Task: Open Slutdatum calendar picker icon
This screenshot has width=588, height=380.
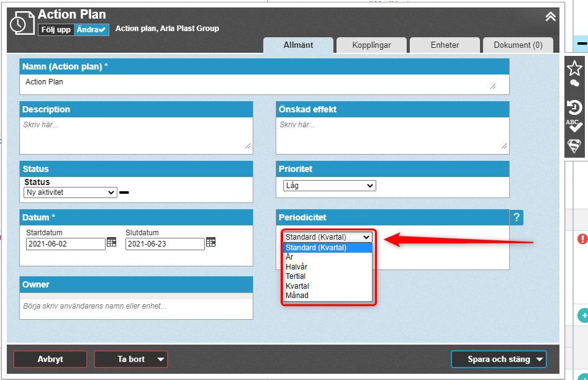Action: click(211, 242)
